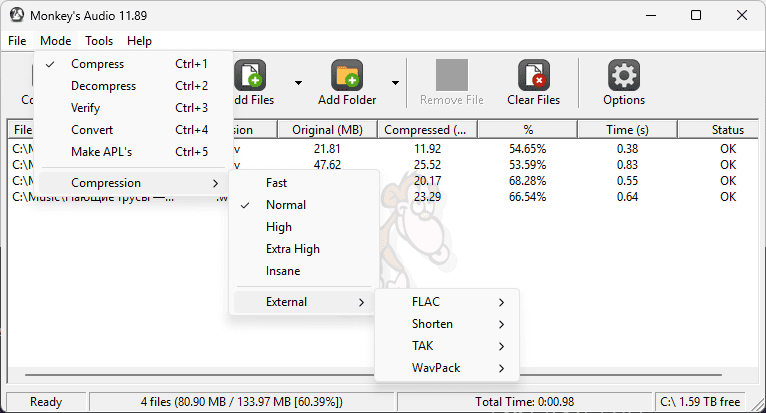Click the 47.62 original size cell
The width and height of the screenshot is (766, 413).
[327, 165]
